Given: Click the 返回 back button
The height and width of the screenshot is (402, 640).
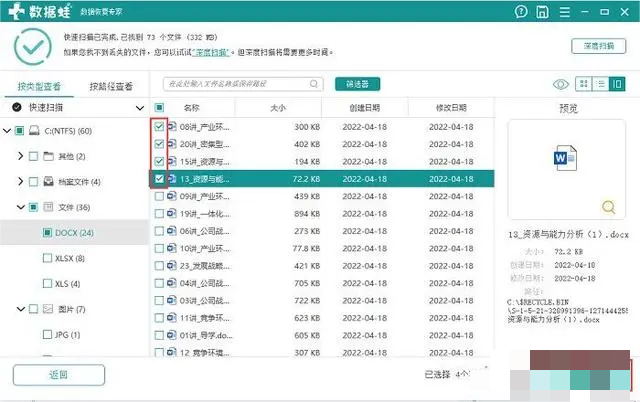Looking at the screenshot, I should 59,375.
